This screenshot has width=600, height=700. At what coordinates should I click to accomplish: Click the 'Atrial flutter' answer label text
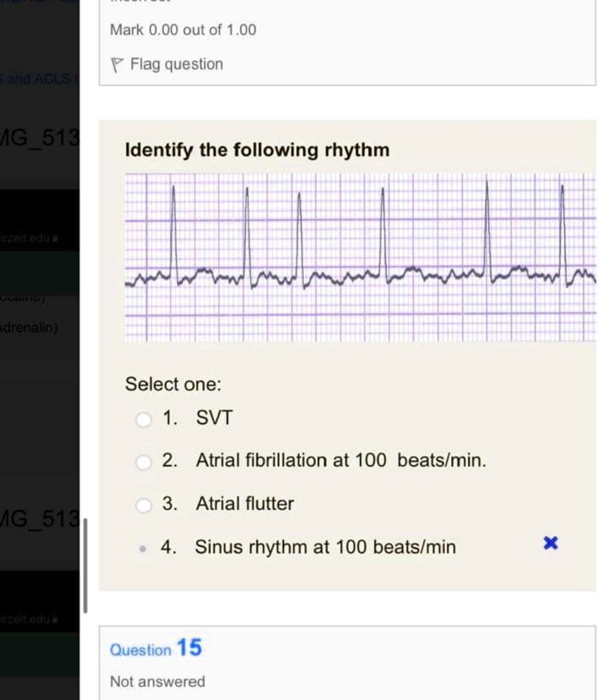pyautogui.click(x=245, y=504)
